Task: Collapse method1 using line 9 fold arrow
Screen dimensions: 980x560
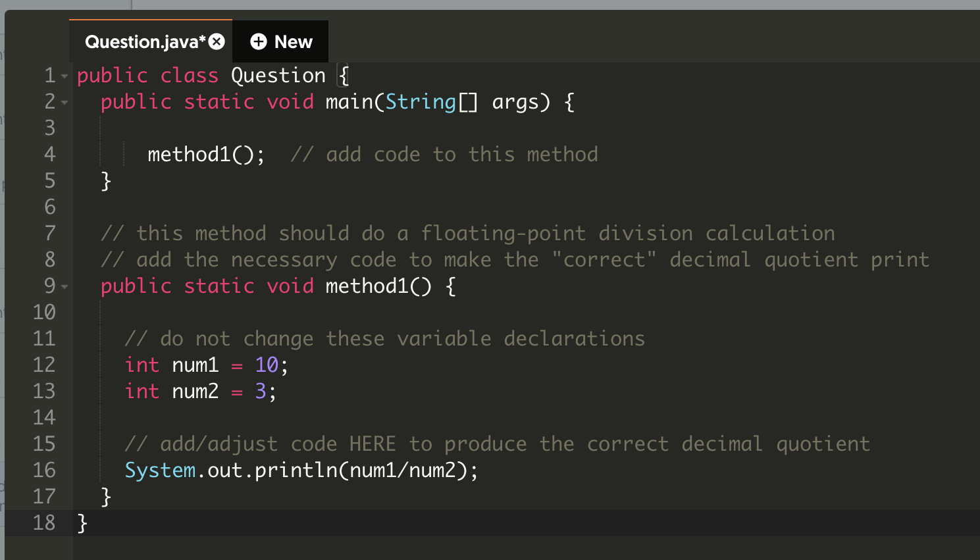Action: [x=63, y=286]
